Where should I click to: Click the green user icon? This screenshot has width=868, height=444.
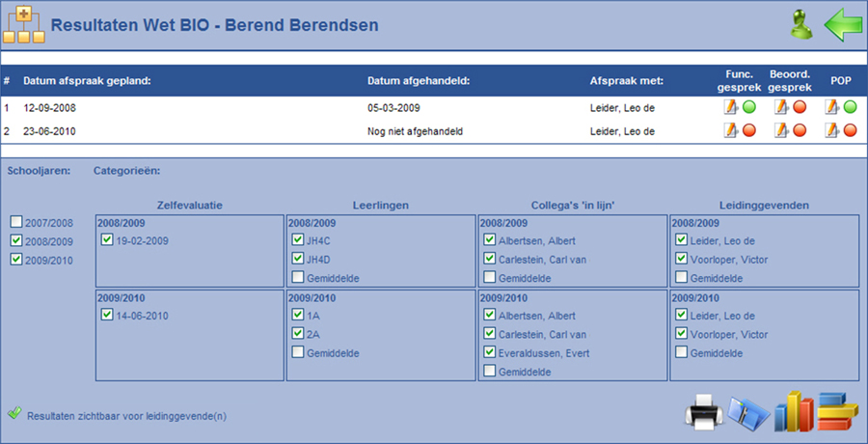(x=800, y=24)
